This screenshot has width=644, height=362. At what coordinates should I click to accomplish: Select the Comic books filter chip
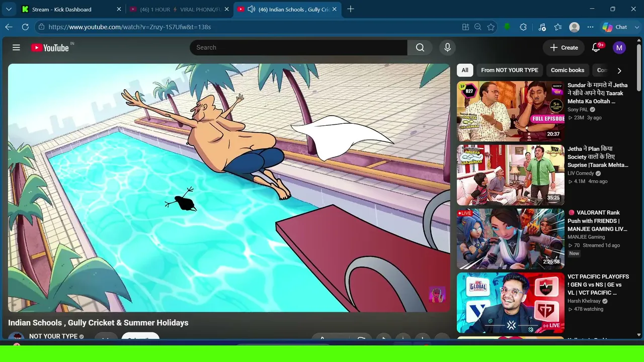click(568, 70)
